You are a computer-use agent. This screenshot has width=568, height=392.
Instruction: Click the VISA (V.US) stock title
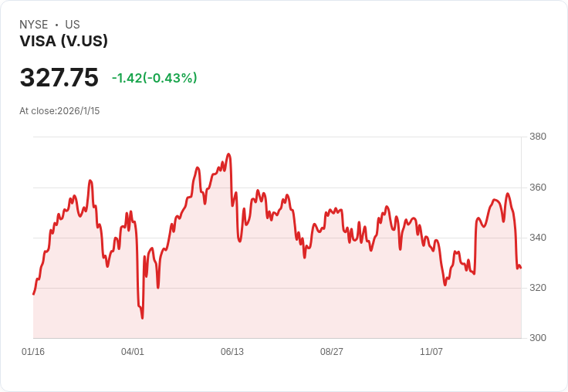coord(63,42)
